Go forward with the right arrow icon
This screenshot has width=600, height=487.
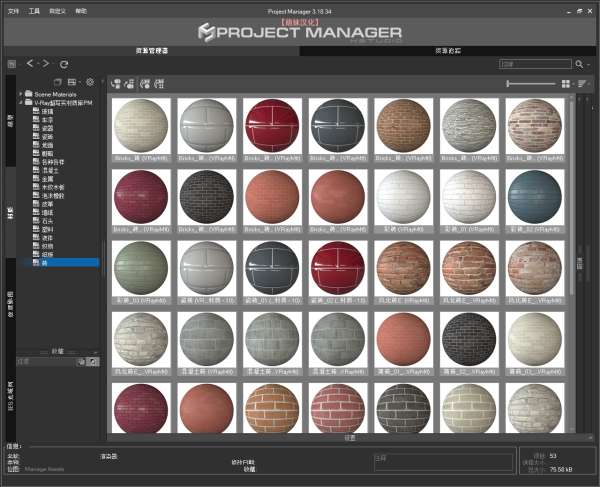click(x=46, y=64)
